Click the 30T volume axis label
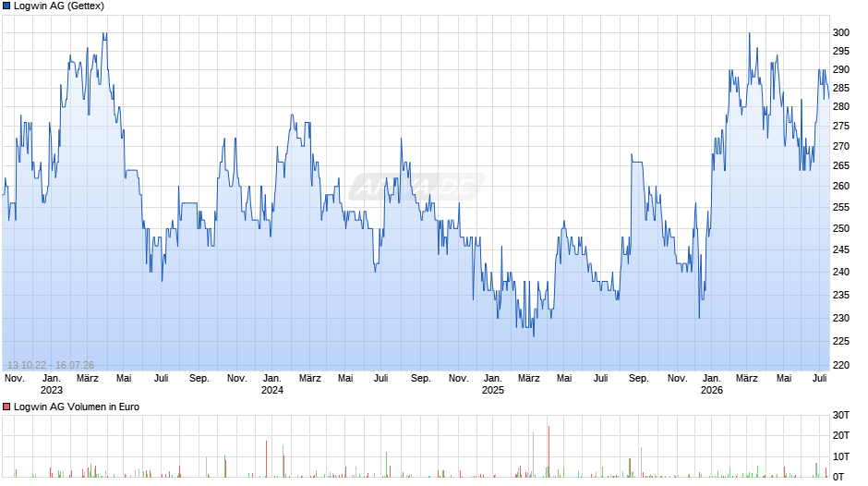Screen dimensions: 868x486 tap(841, 415)
